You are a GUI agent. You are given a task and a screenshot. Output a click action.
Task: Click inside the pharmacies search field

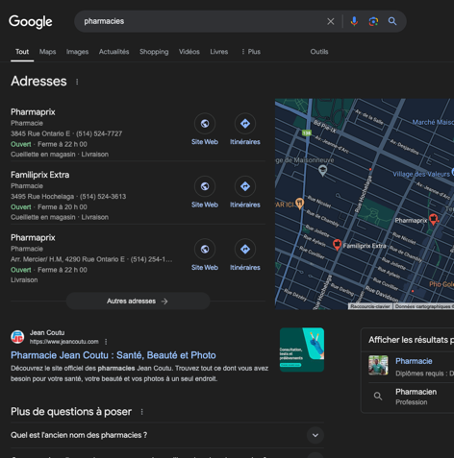pos(200,21)
